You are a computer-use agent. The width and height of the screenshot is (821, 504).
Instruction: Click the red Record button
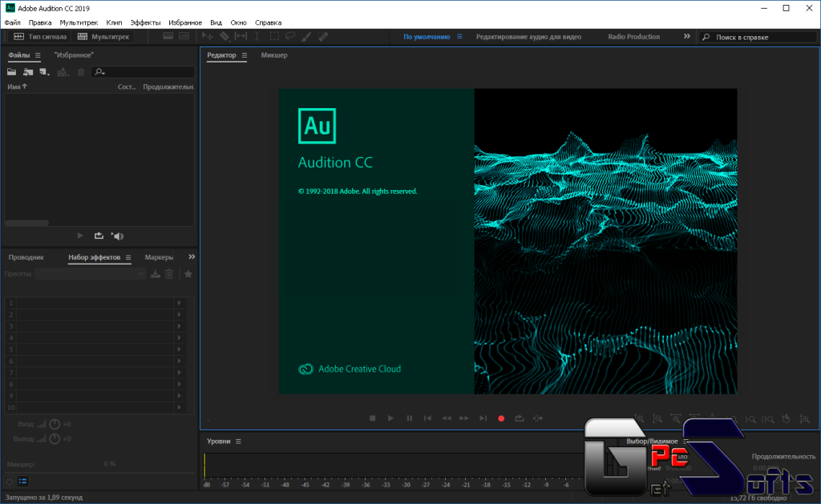click(501, 418)
